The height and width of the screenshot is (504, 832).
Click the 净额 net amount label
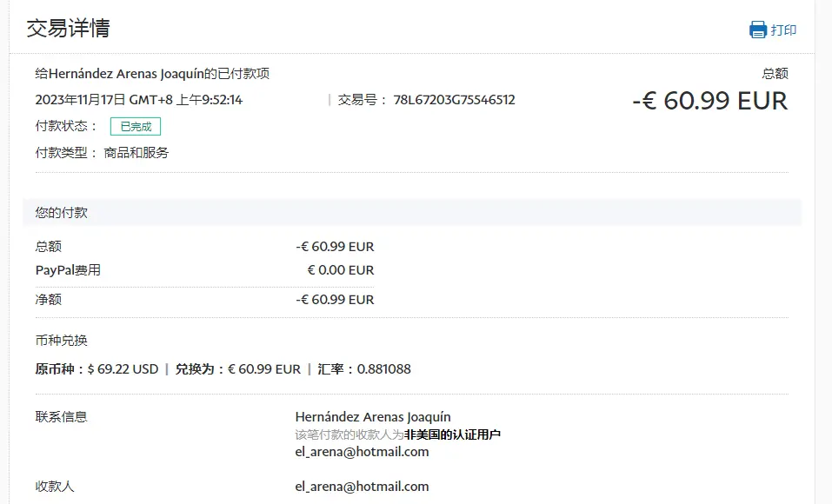pyautogui.click(x=49, y=300)
